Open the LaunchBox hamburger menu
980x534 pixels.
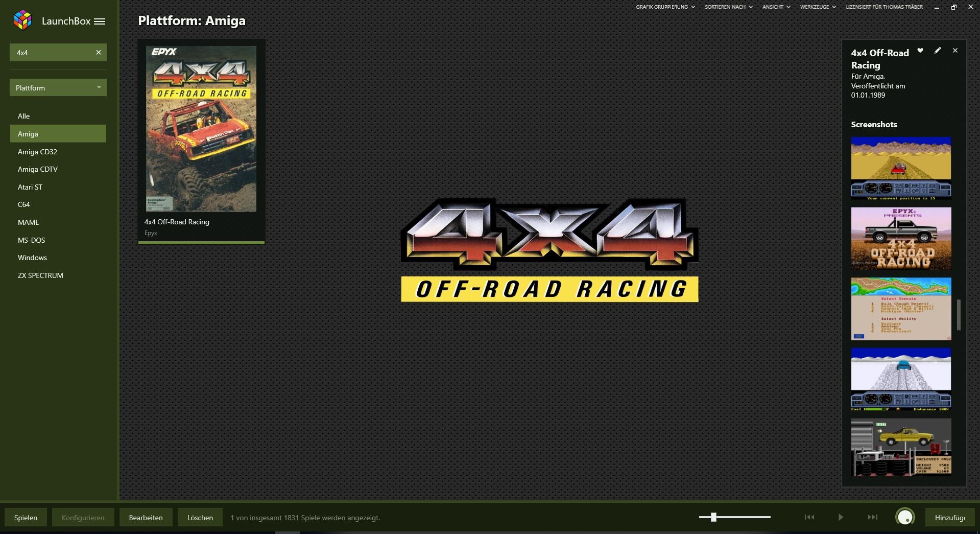coord(100,21)
